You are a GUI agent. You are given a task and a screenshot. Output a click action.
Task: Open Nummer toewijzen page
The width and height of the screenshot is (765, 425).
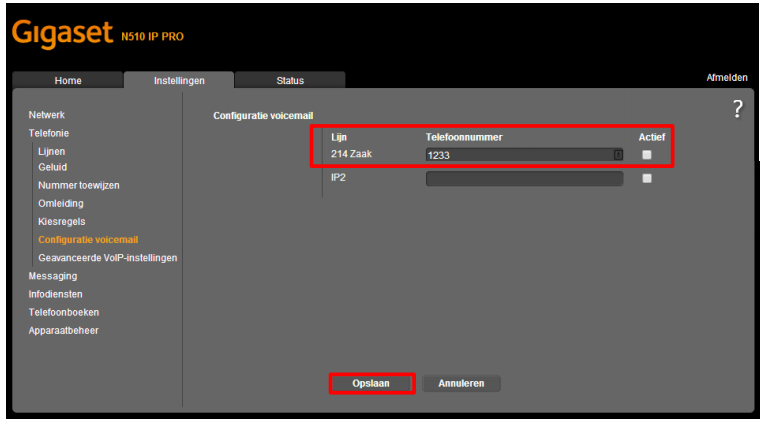point(79,185)
